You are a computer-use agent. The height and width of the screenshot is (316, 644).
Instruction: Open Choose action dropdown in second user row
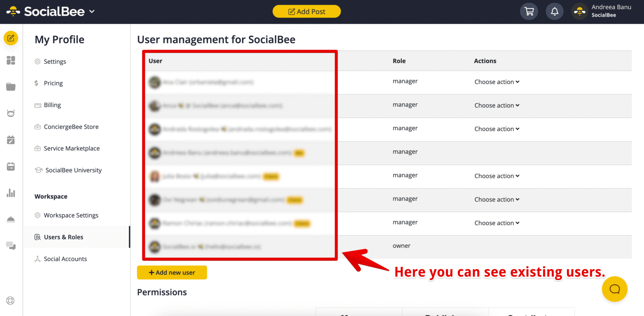click(497, 106)
